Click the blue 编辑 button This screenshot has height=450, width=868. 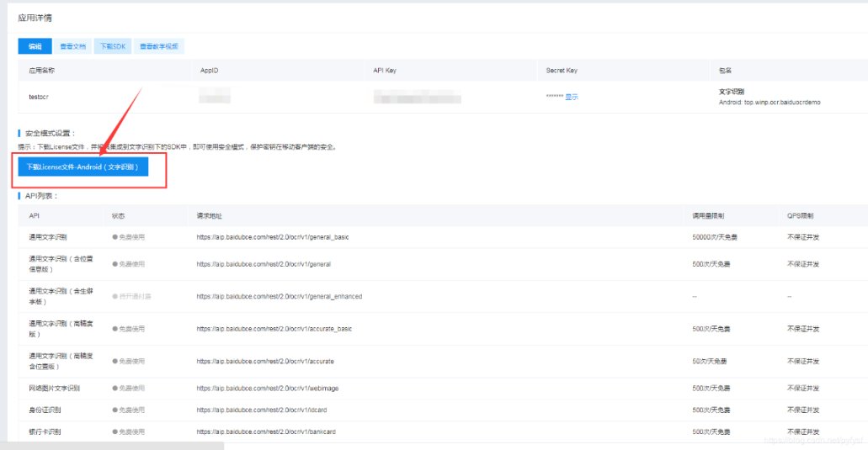tap(35, 46)
